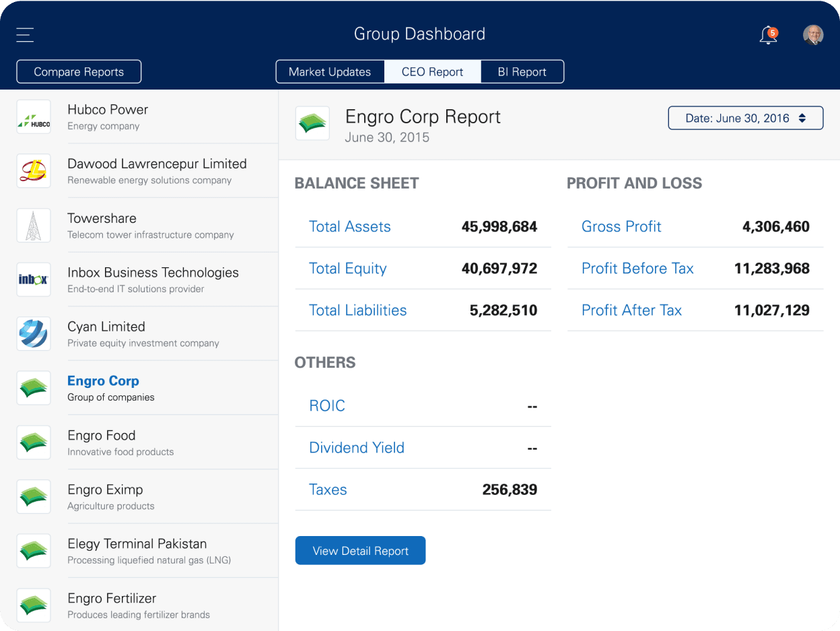
Task: Click the June 30, 2015 report date
Action: [x=387, y=137]
